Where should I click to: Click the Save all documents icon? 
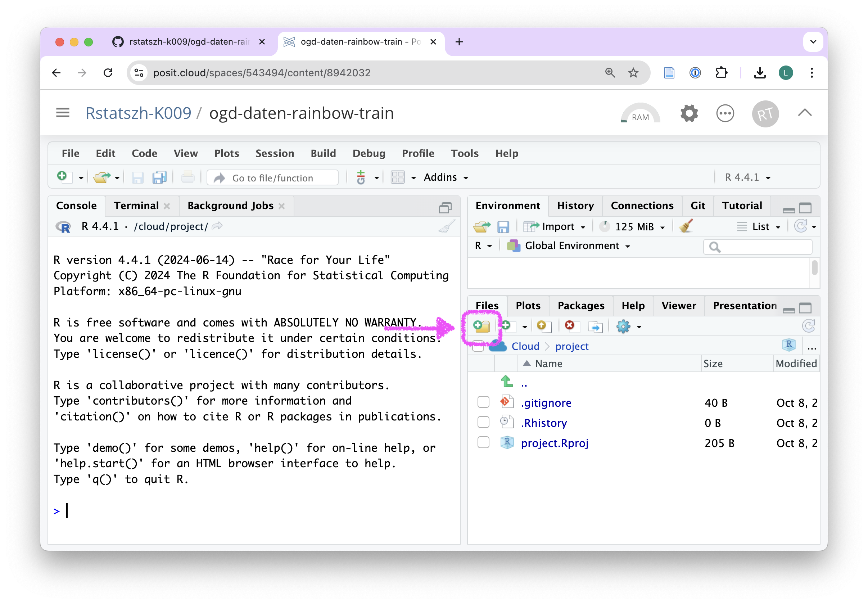pos(159,177)
